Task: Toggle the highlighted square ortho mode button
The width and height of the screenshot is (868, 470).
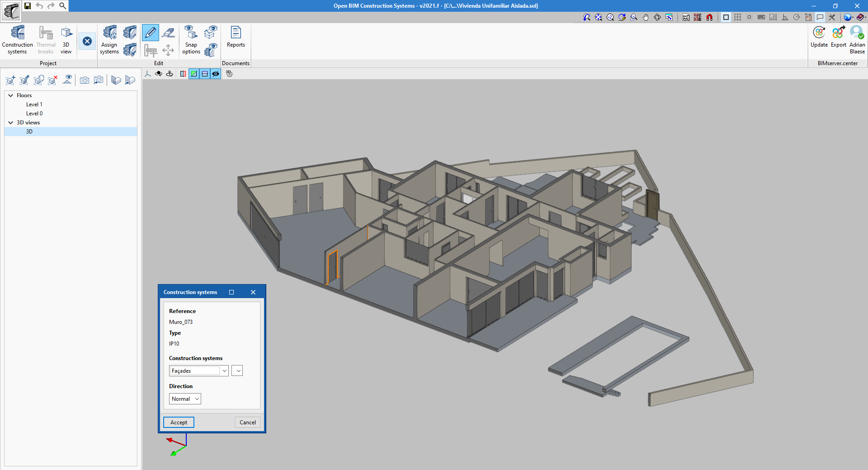Action: point(726,17)
